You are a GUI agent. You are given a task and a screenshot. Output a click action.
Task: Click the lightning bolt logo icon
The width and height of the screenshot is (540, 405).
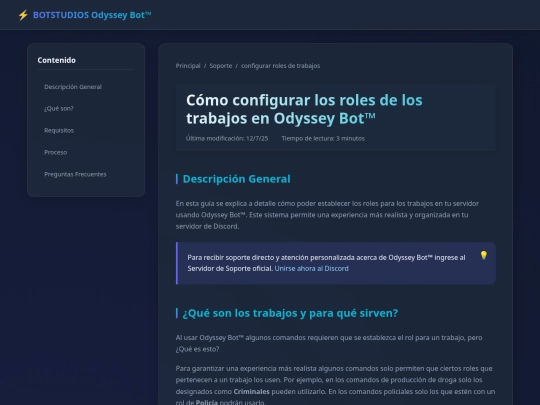point(23,15)
